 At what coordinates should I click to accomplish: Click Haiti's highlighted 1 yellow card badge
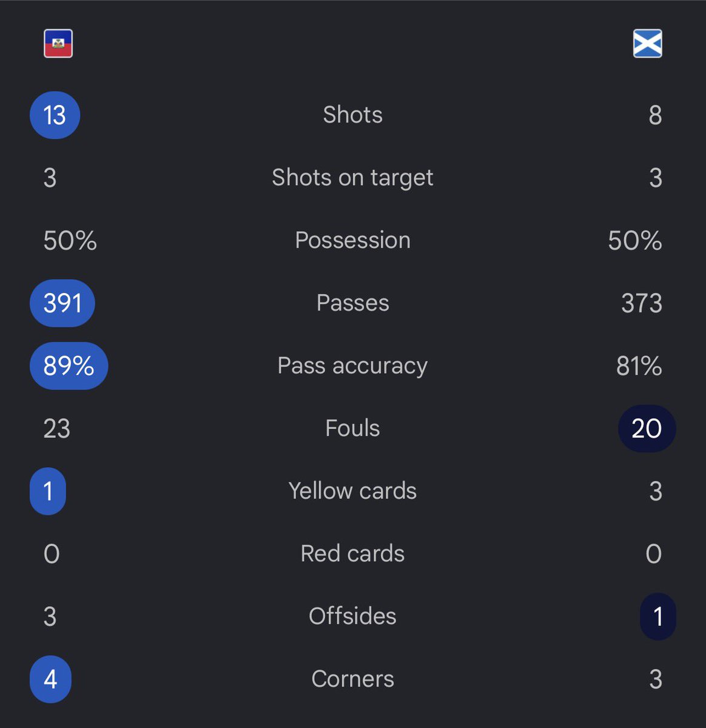(48, 491)
